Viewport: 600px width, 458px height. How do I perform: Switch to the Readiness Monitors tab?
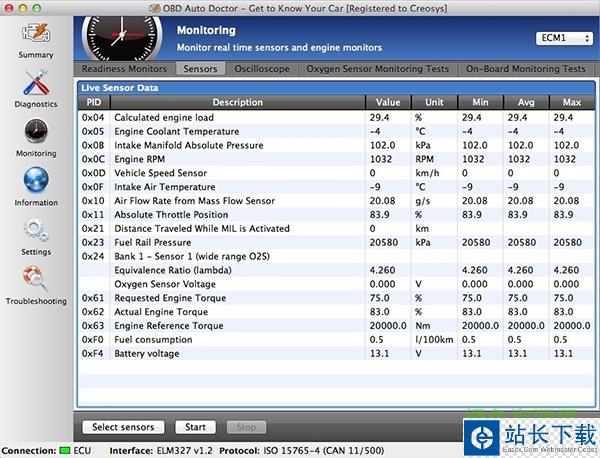(125, 69)
